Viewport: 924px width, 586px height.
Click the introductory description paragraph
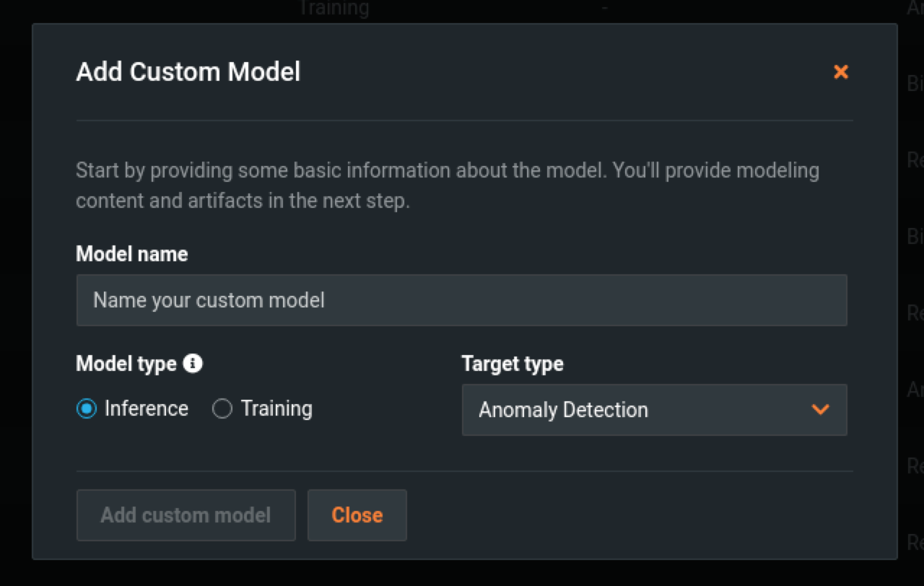click(x=448, y=185)
